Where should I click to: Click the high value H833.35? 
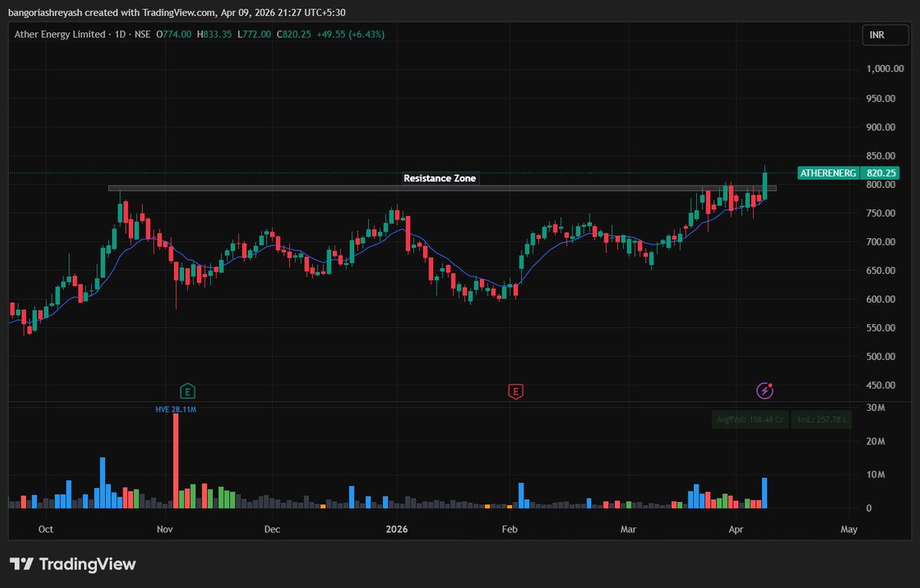[215, 34]
